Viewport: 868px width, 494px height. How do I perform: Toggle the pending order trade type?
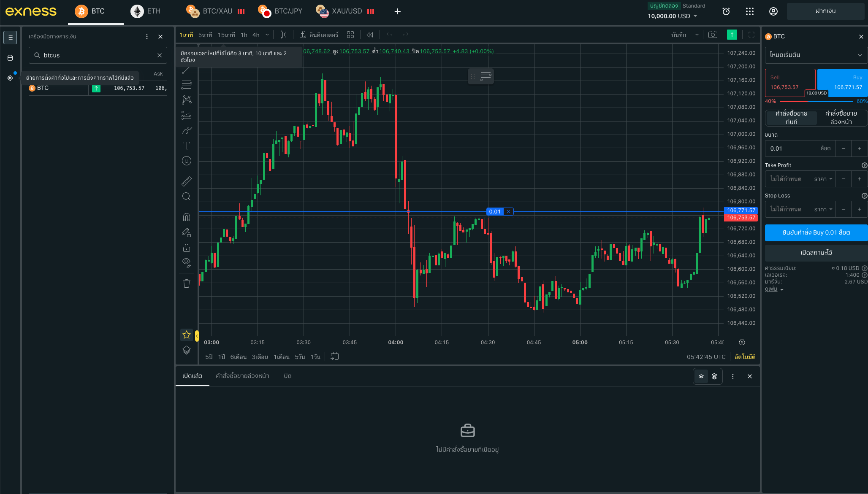coord(841,118)
